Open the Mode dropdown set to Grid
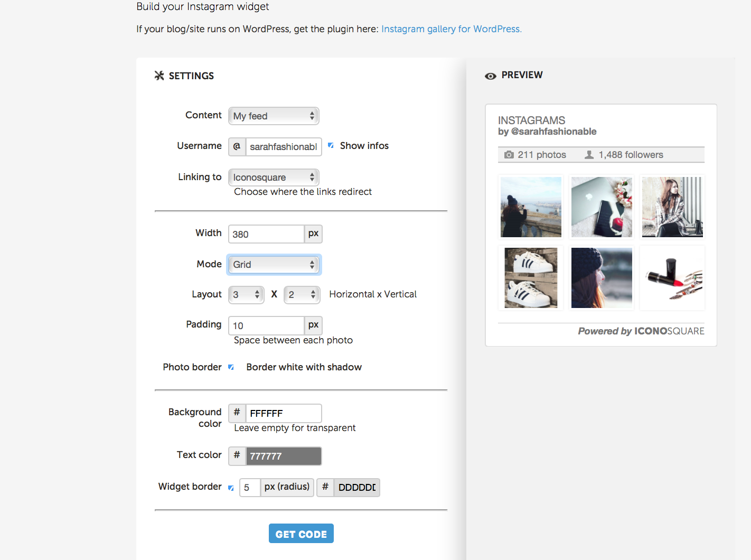The image size is (751, 560). tap(274, 265)
